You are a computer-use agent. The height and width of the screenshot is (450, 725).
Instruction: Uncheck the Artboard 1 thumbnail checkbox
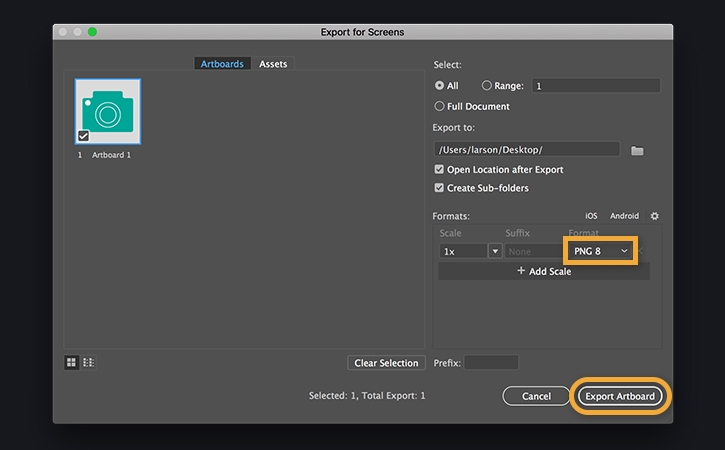point(84,136)
